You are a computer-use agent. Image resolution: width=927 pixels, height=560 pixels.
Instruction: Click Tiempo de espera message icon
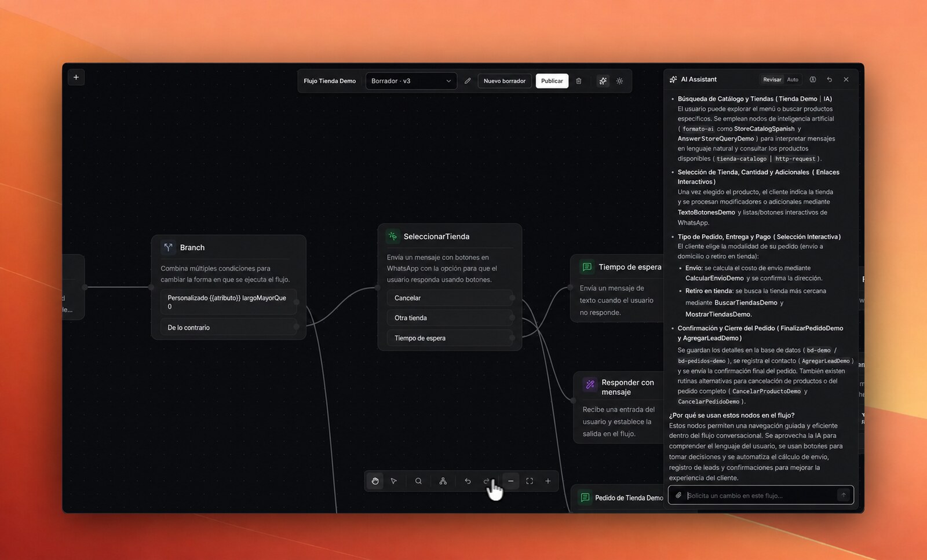tap(587, 267)
